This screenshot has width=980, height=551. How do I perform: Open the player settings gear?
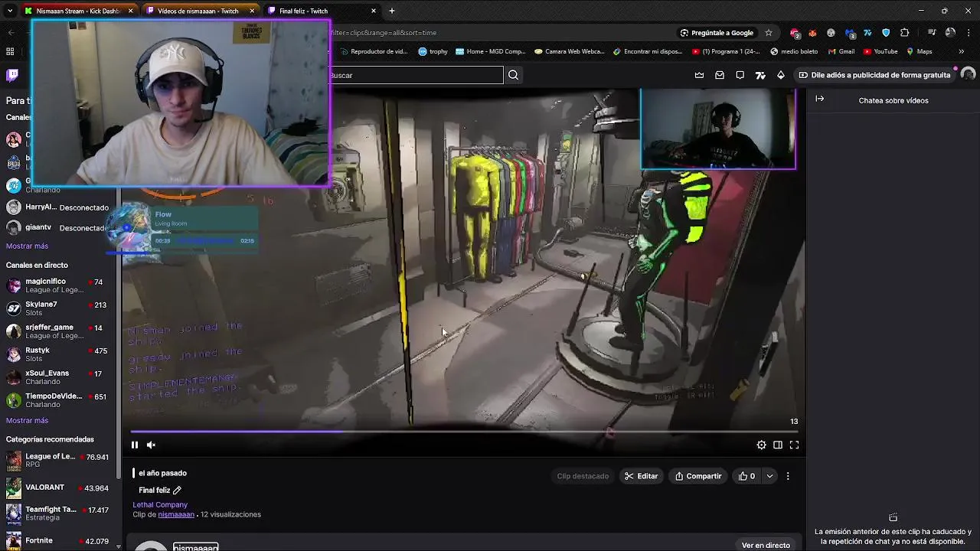pyautogui.click(x=761, y=445)
